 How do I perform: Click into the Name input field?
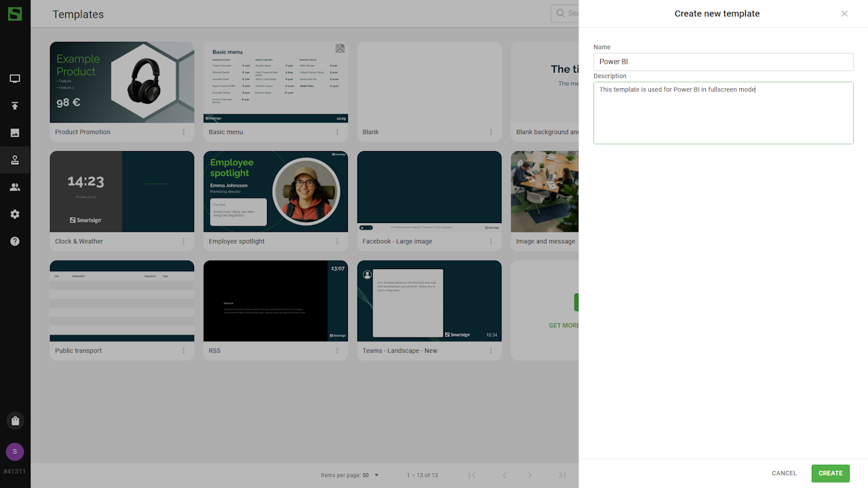pos(723,62)
